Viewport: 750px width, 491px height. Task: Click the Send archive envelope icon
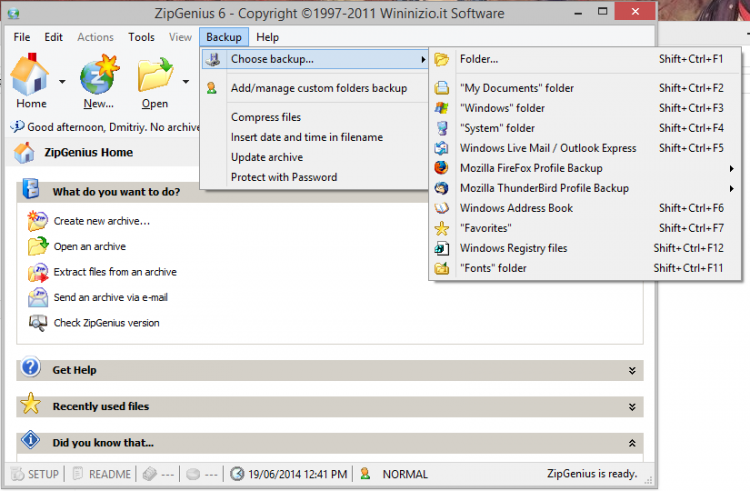(38, 297)
